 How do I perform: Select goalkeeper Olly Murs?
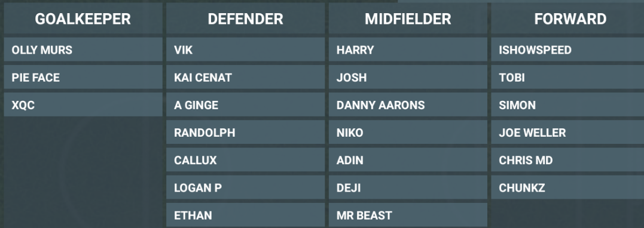[83, 50]
